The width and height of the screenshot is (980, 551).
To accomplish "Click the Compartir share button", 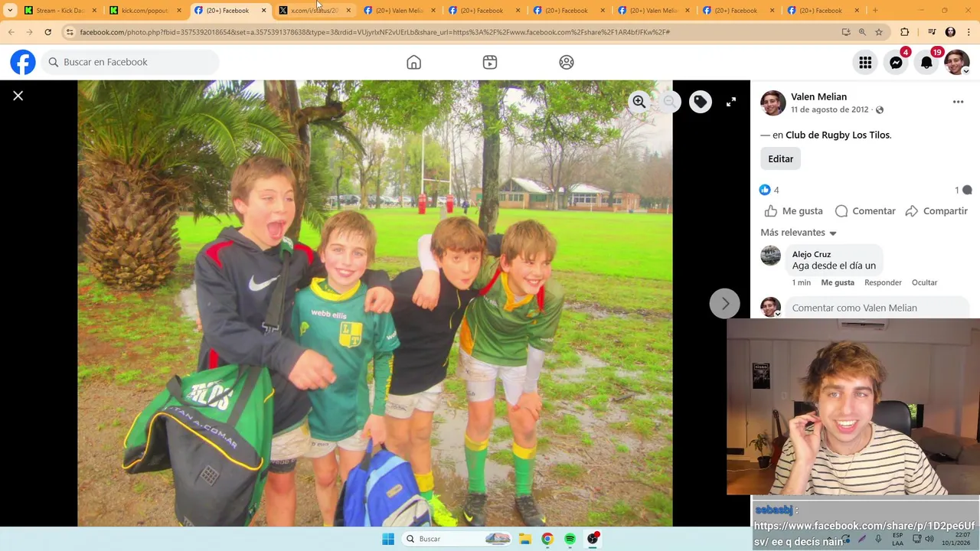I will (936, 211).
